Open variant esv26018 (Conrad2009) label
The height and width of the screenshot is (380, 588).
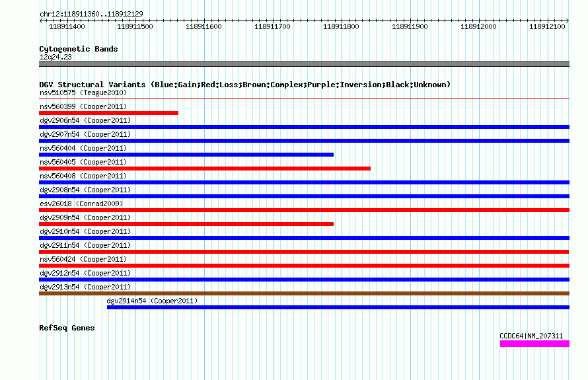click(81, 204)
